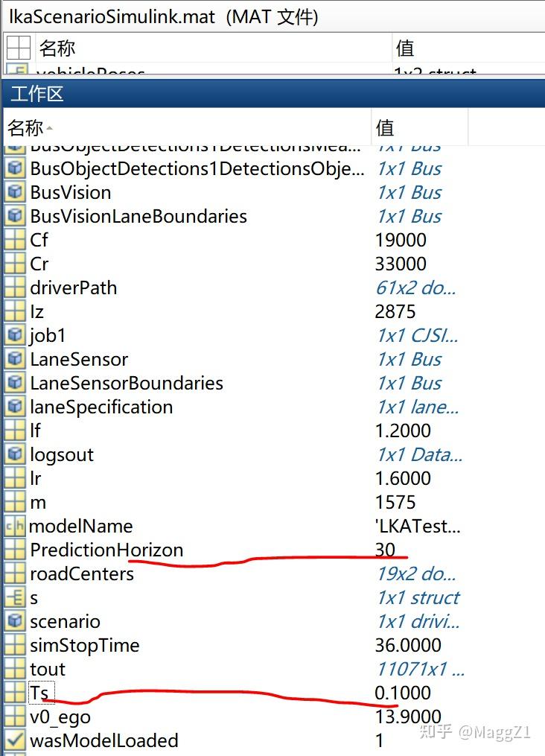This screenshot has height=756, width=545.
Task: Click the icon next to laneSpecification
Action: pyautogui.click(x=15, y=407)
